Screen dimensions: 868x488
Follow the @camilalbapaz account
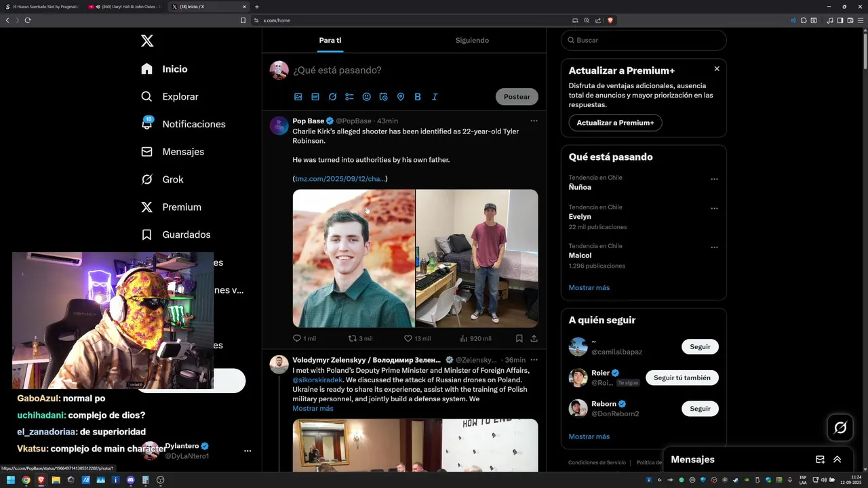[700, 347]
